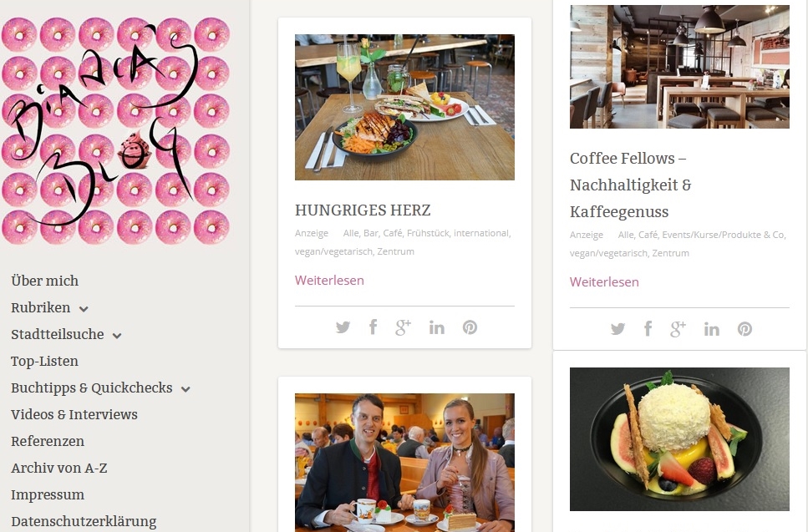This screenshot has height=532, width=808.
Task: Open the dessert bowl photo thumbnail
Action: (x=679, y=438)
